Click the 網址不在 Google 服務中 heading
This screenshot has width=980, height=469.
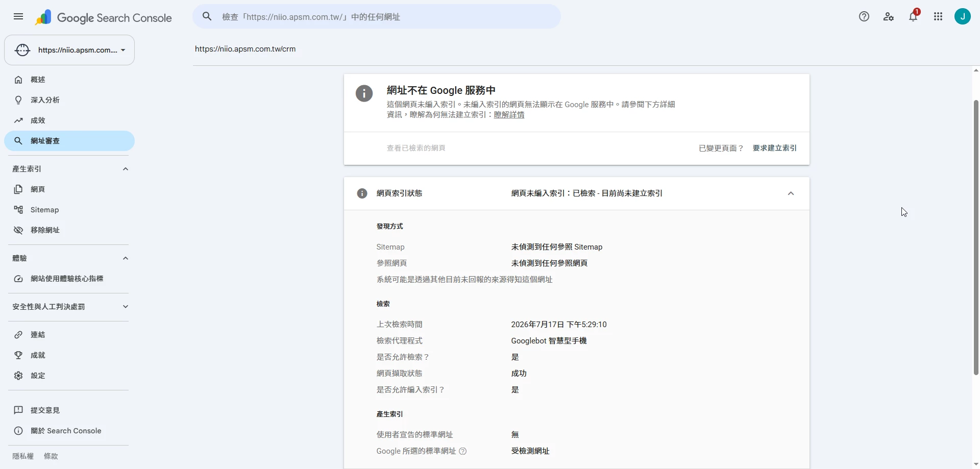coord(441,90)
